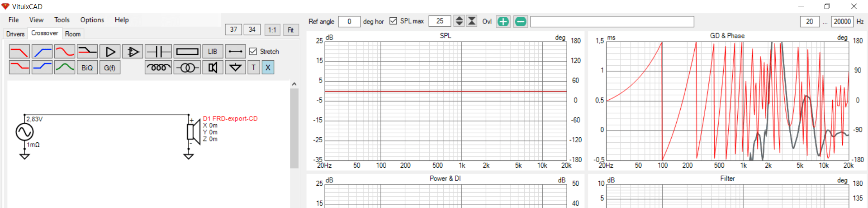Click the schematic scrollbar up arrow
Viewport: 868px width, 208px height.
[294, 84]
